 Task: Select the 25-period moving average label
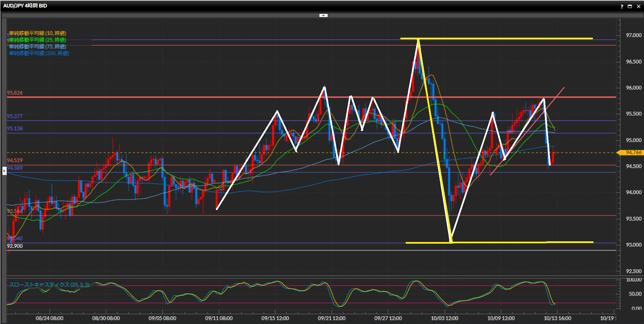37,40
